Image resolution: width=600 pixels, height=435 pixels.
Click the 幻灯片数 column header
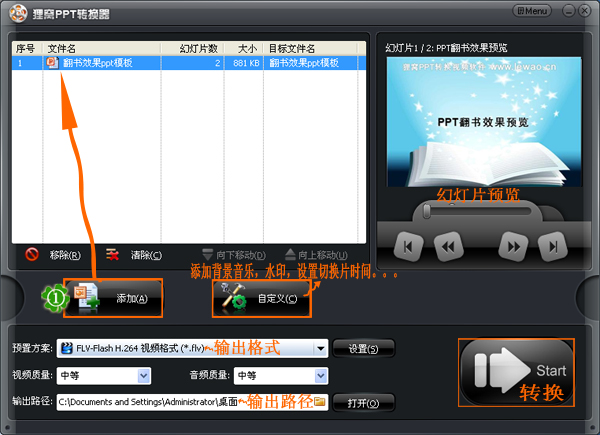coord(192,49)
